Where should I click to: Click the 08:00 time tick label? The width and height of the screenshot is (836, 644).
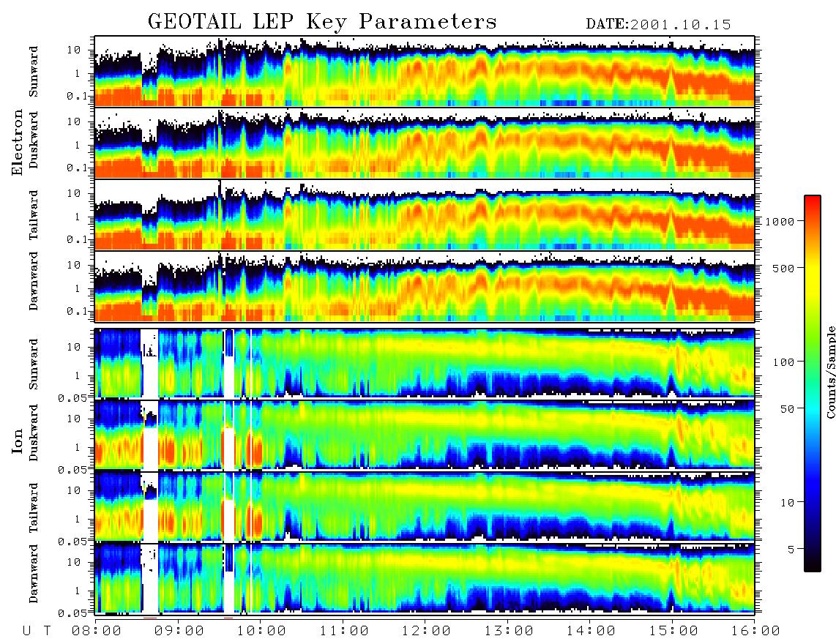tap(97, 631)
